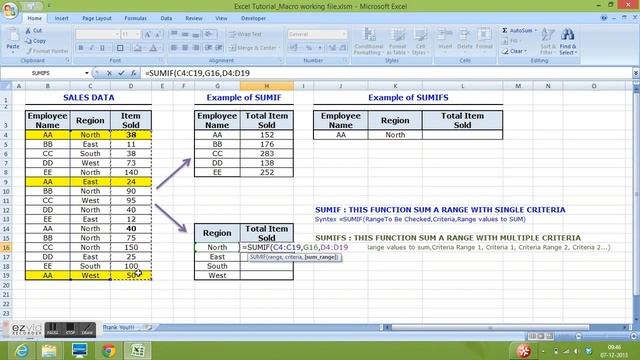Cancel formula with the X button
Screen dimensions: 640x360
(x=109, y=73)
